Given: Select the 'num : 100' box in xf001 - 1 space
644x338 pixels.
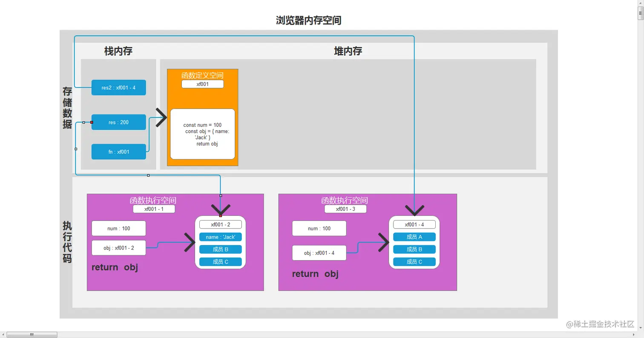Looking at the screenshot, I should coord(119,228).
